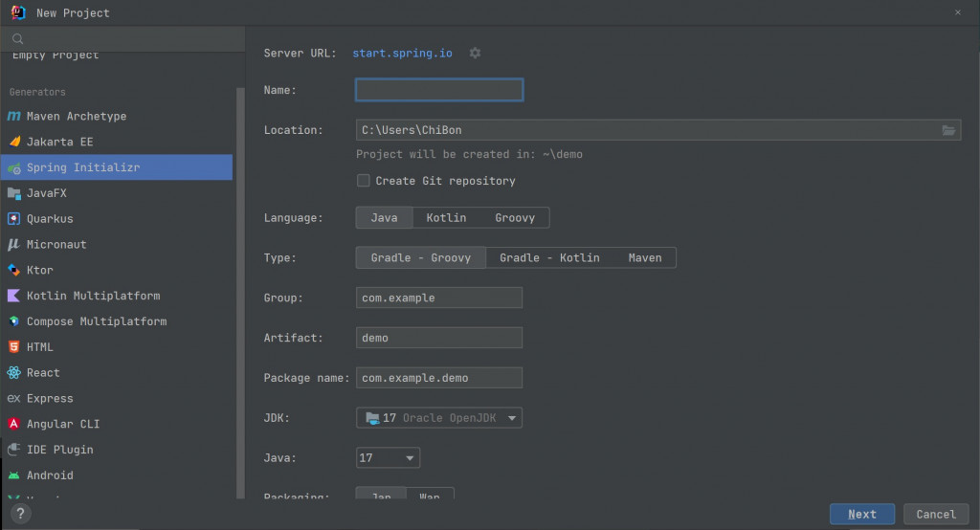The height and width of the screenshot is (530, 980).
Task: Select Android in the list
Action: pos(117,475)
